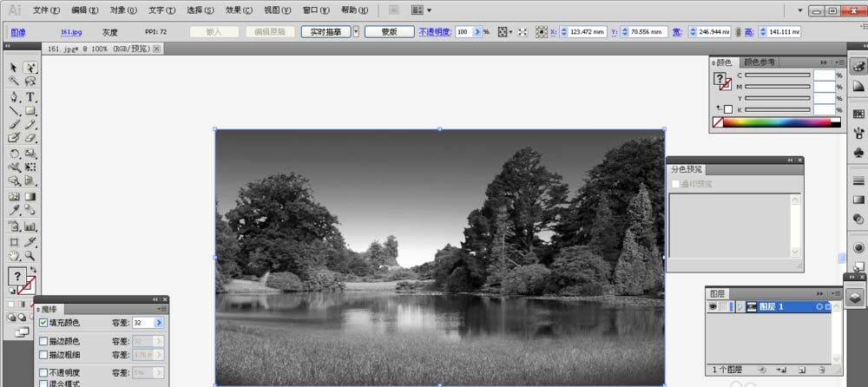Toggle visibility eye of 图层 1
This screenshot has width=868, height=387.
pyautogui.click(x=713, y=306)
